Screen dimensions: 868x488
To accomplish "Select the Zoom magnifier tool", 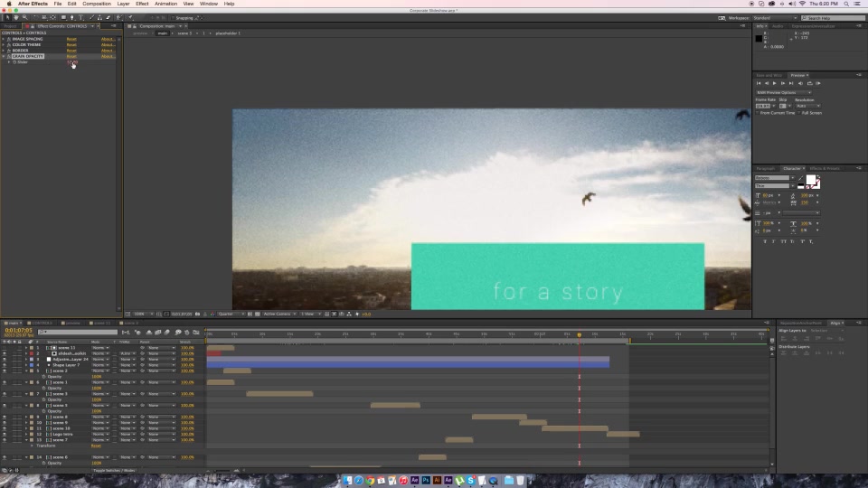I will click(x=25, y=18).
